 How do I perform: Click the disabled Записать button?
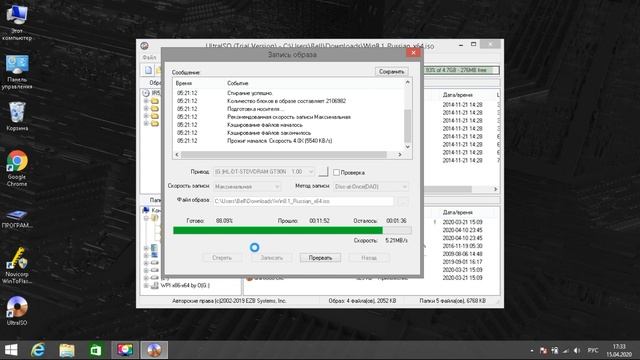click(x=271, y=258)
